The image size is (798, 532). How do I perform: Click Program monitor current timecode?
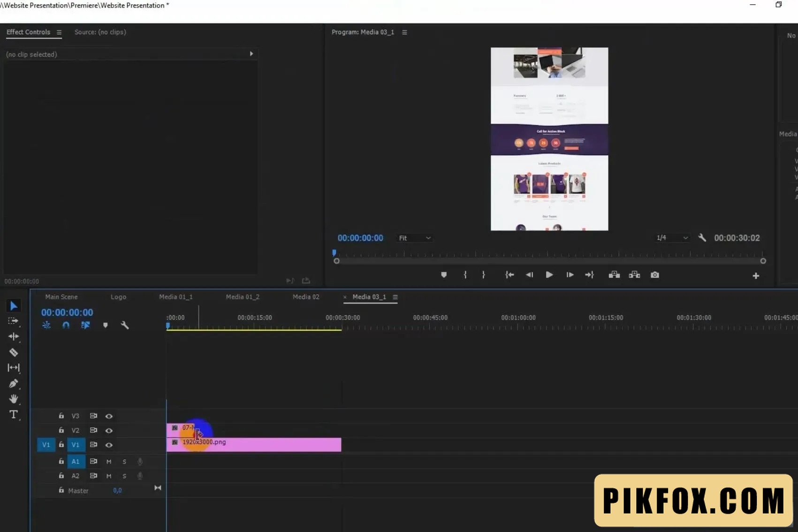(360, 238)
